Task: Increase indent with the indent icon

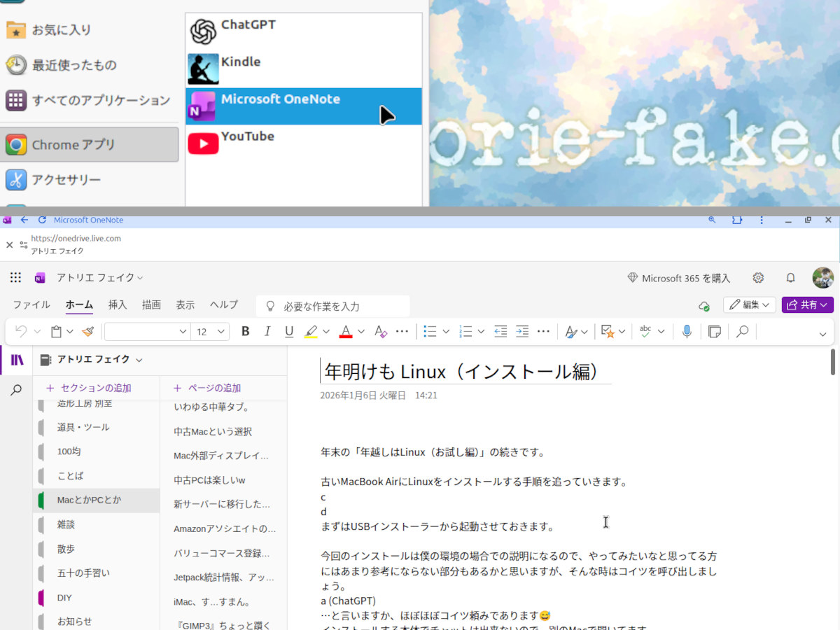Action: (522, 331)
